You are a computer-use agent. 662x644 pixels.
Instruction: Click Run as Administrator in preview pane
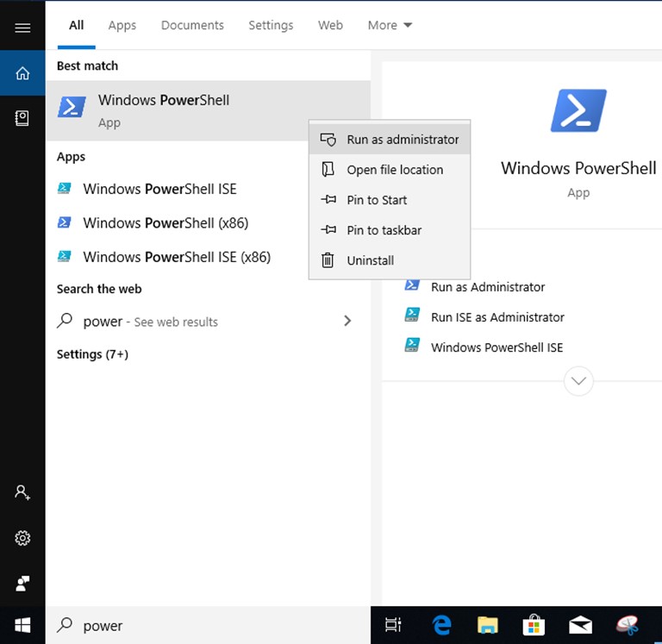(488, 287)
